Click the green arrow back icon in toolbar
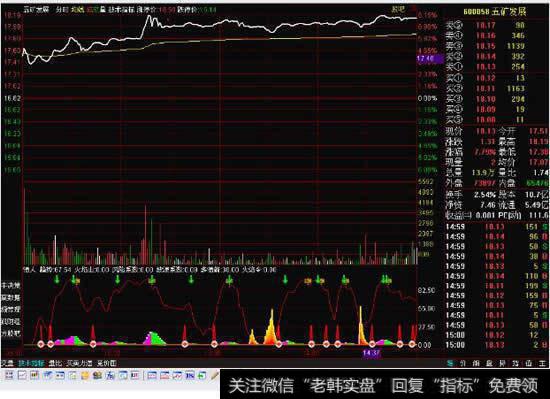Image resolution: width=550 pixels, height=399 pixels. pyautogui.click(x=202, y=376)
